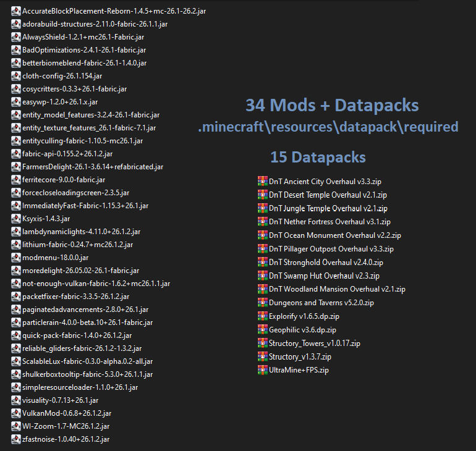The height and width of the screenshot is (451, 476).
Task: Select particlerain-4.0.0-beta.10+26.1-fabric.jar
Action: pyautogui.click(x=87, y=322)
